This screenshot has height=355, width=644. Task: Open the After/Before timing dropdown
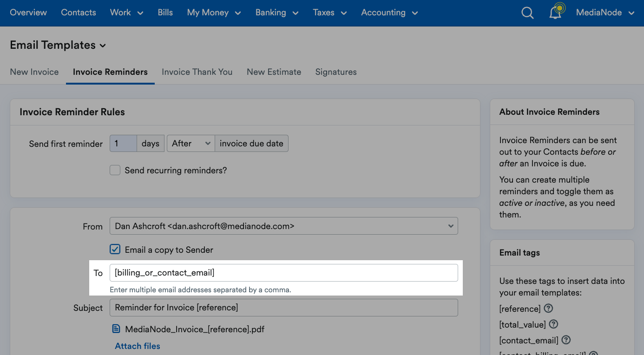(191, 144)
